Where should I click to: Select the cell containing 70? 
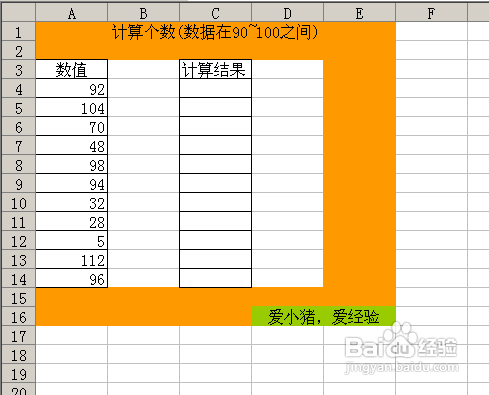72,127
